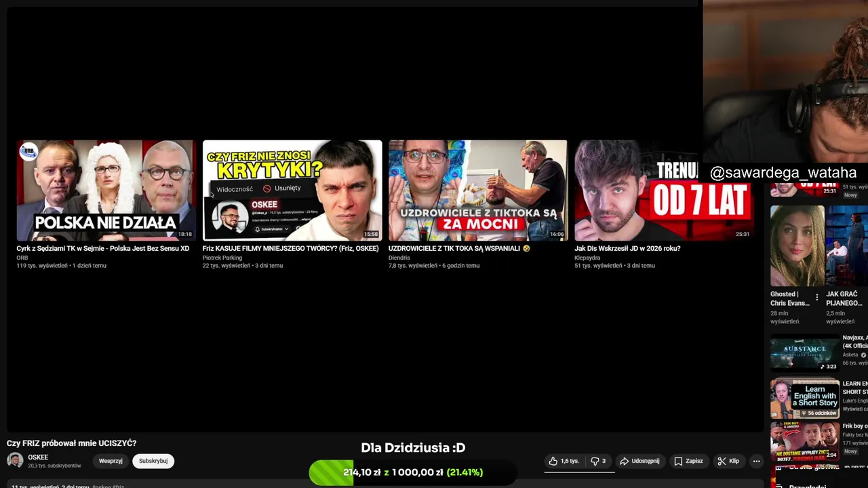This screenshot has width=868, height=488.
Task: Open OSKEE channel name link
Action: (38, 457)
